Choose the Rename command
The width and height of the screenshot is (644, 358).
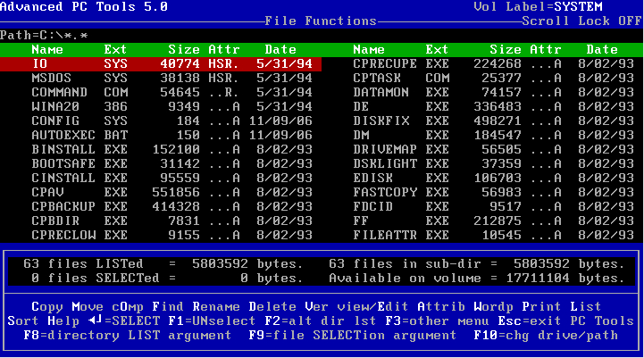pos(216,307)
